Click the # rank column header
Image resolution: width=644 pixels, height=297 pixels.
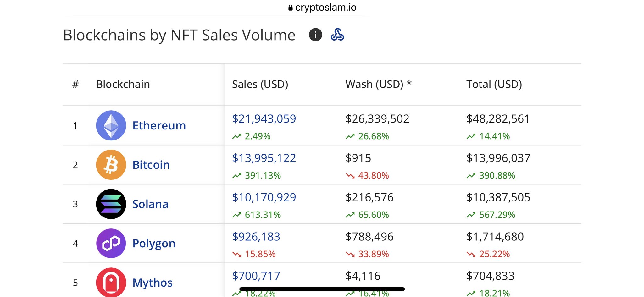coord(75,84)
